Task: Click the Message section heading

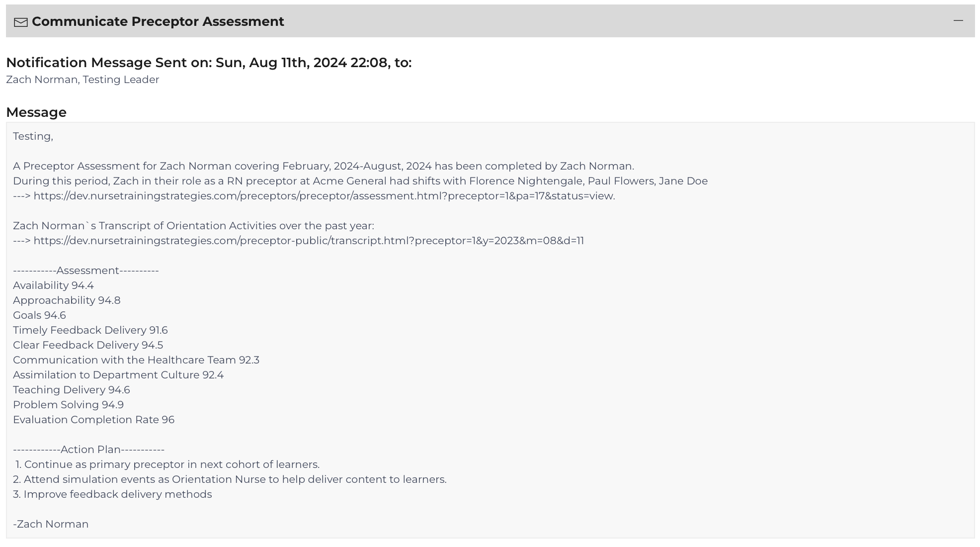Action: click(36, 112)
